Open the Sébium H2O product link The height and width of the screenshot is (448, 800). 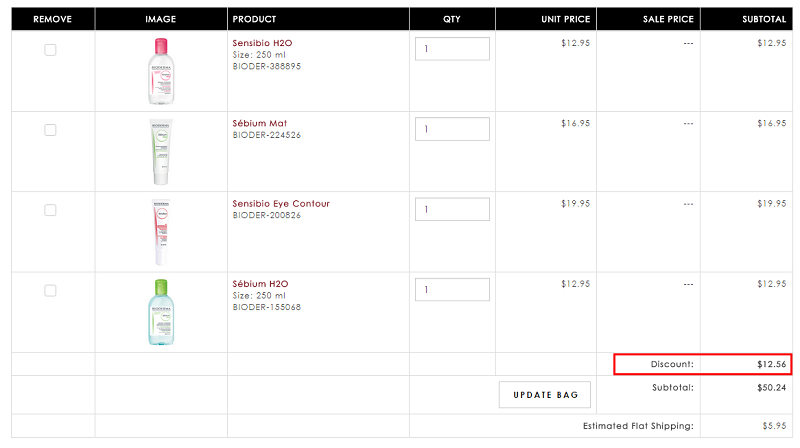260,284
